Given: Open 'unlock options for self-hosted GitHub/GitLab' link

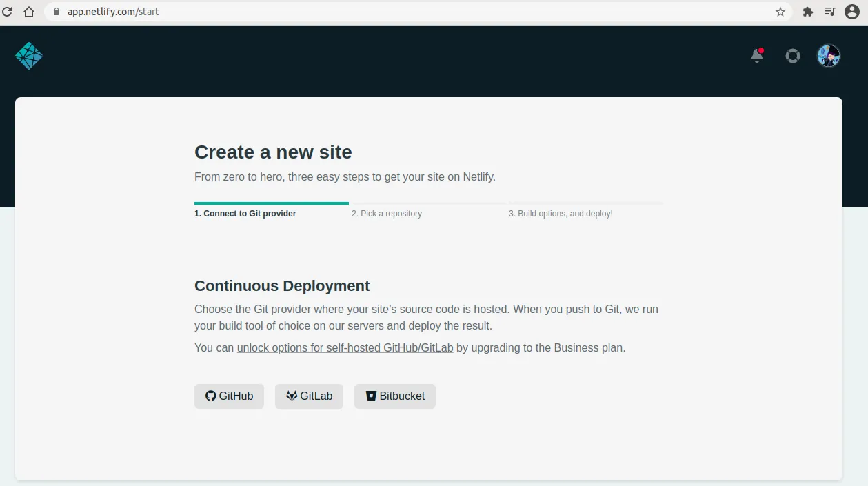Looking at the screenshot, I should [345, 348].
